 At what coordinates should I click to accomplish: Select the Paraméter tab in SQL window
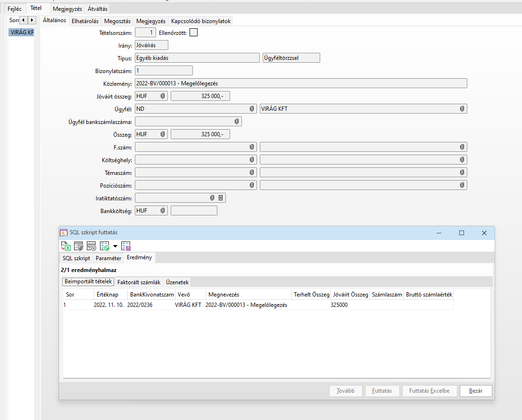click(108, 258)
